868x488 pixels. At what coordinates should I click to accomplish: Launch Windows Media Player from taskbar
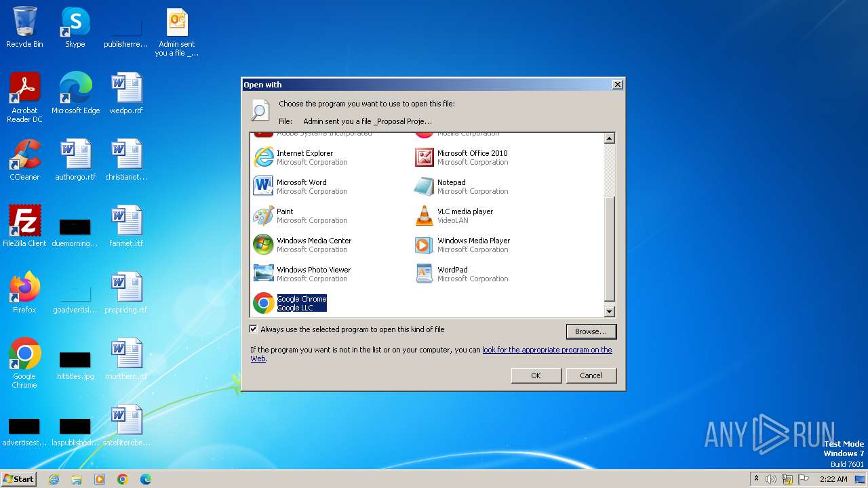100,479
